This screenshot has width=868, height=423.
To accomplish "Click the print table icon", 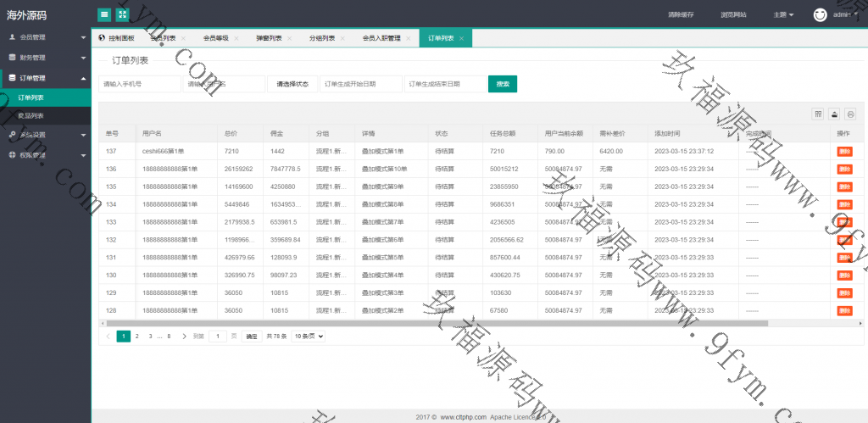I will point(850,114).
